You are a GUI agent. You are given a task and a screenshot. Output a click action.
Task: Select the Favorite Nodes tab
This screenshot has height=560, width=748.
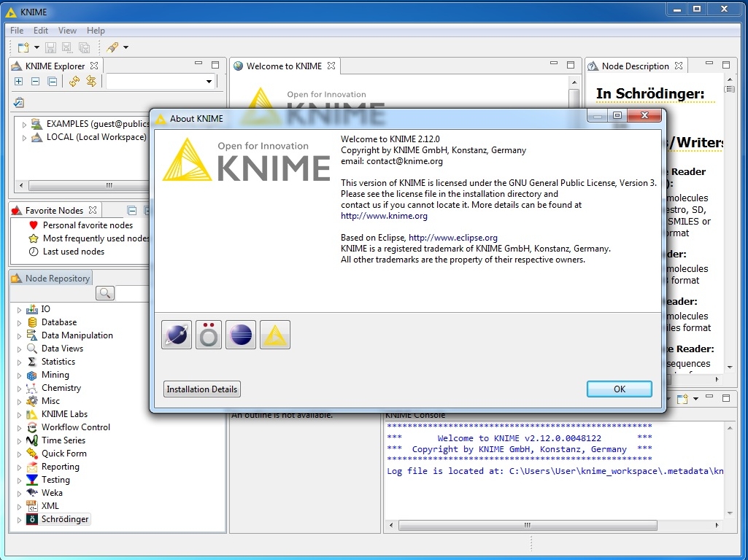click(x=54, y=210)
